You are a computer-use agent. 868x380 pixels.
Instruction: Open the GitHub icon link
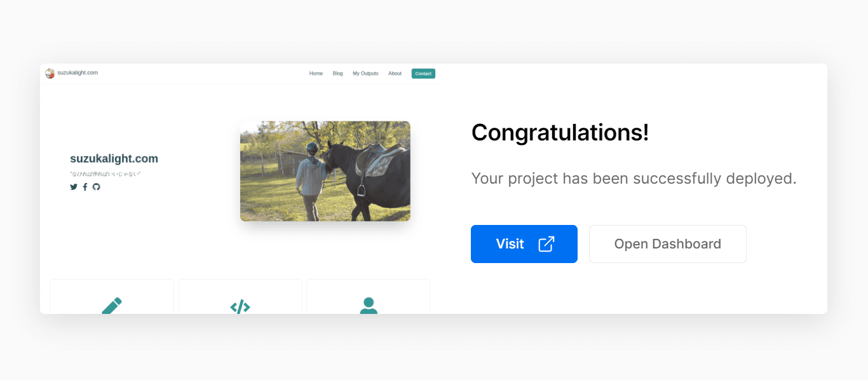pos(97,187)
